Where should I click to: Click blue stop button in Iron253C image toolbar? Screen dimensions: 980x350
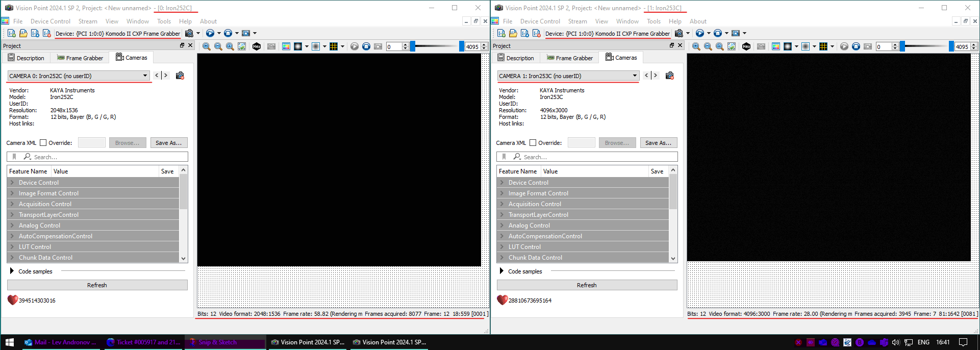tap(856, 46)
